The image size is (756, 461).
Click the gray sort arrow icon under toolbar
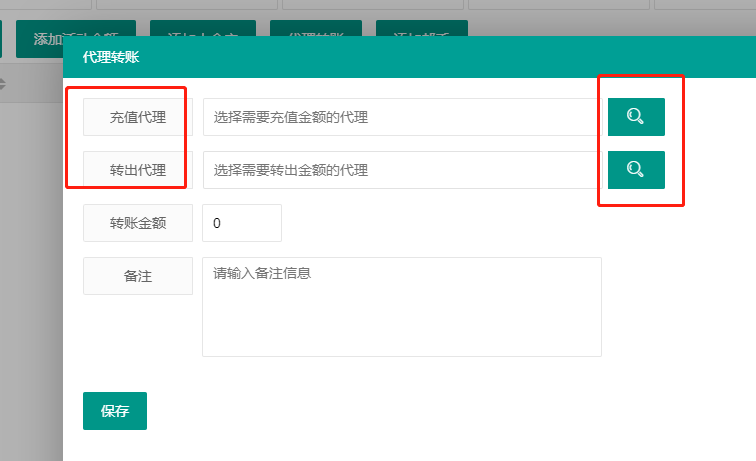(x=3, y=83)
